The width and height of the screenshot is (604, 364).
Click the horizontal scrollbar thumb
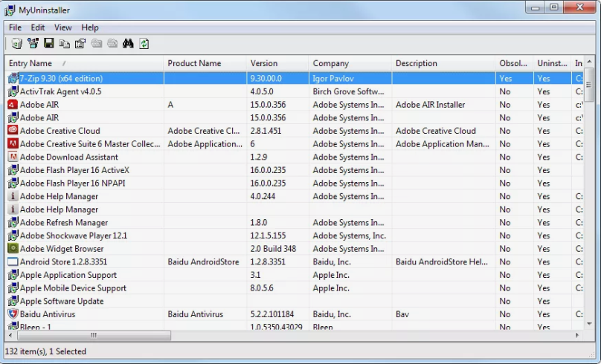pyautogui.click(x=94, y=335)
